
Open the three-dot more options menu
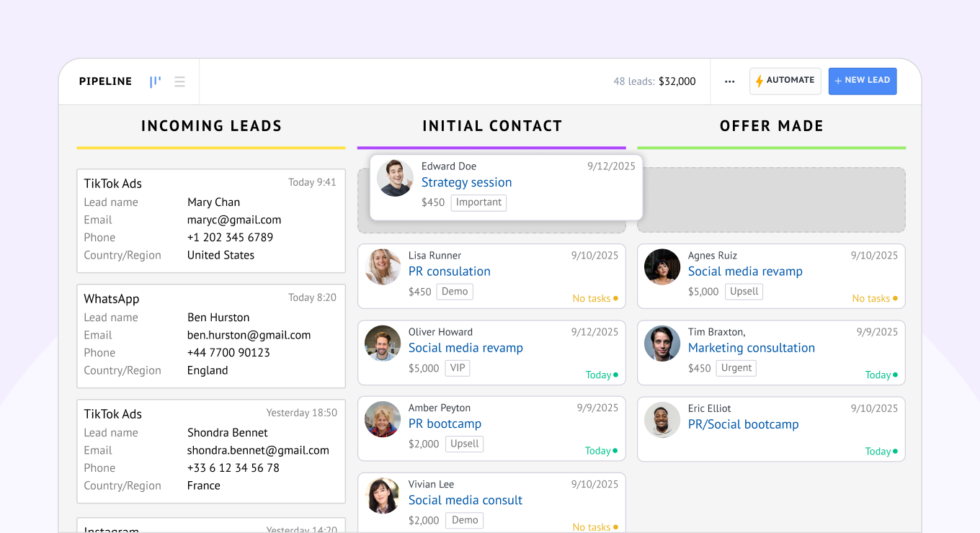click(x=729, y=81)
